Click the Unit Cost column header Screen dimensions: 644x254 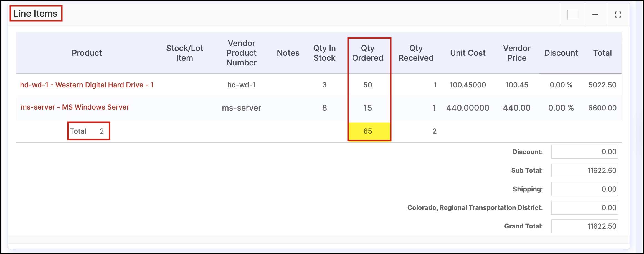click(468, 53)
